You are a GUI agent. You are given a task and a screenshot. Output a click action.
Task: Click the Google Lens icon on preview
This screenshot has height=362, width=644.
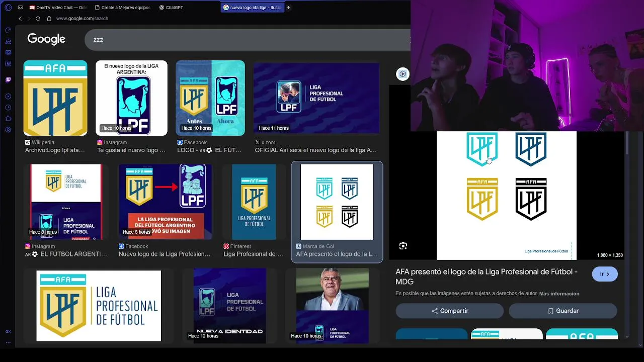(x=403, y=246)
